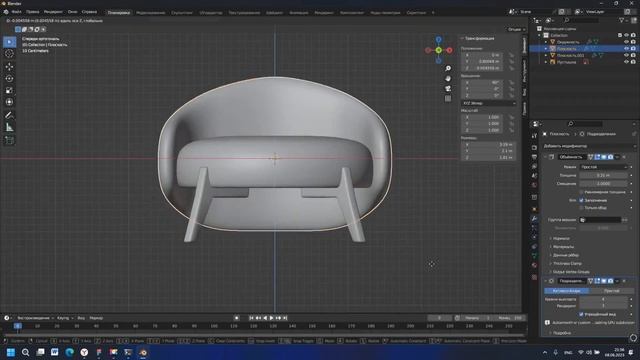
Task: Expand the Данные рёбер subpanel
Action: point(565,255)
